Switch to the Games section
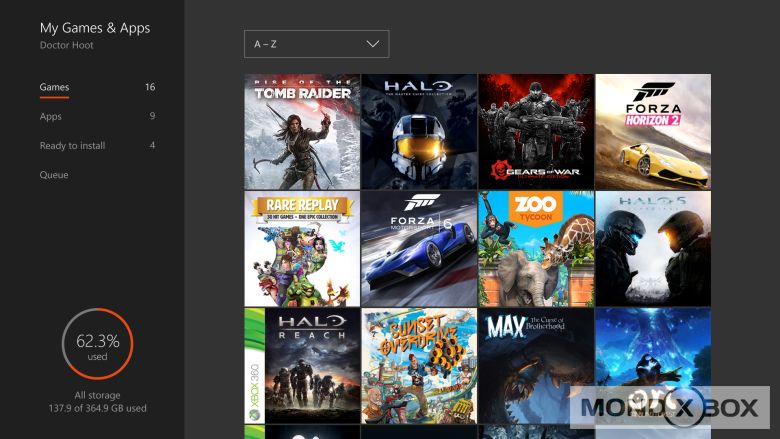The width and height of the screenshot is (780, 439). coord(54,87)
